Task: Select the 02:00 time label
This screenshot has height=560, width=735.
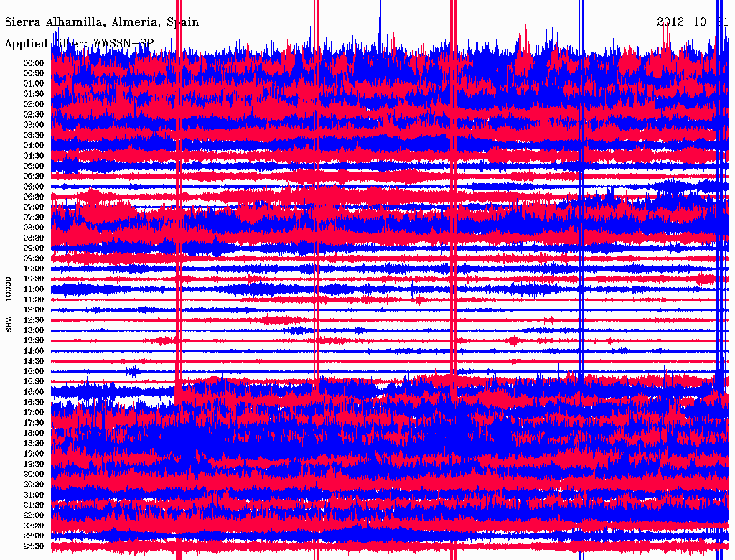Action: click(33, 104)
